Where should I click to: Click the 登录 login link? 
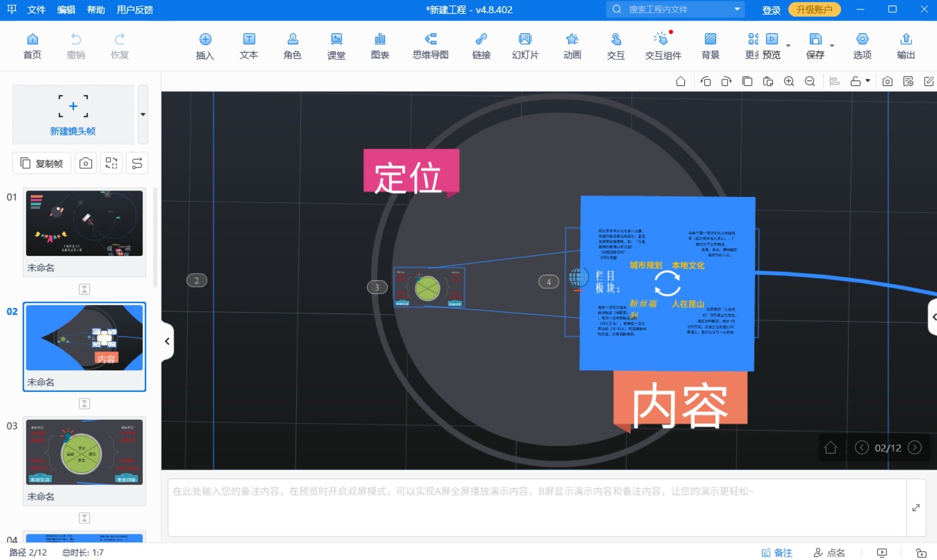coord(771,10)
